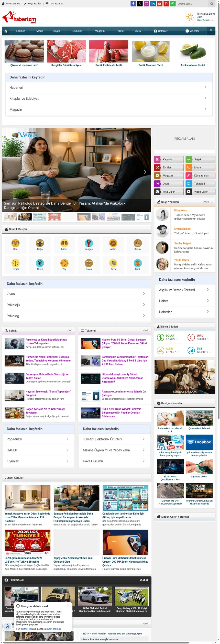Expand the Psikolojik discover row

(x=77, y=305)
